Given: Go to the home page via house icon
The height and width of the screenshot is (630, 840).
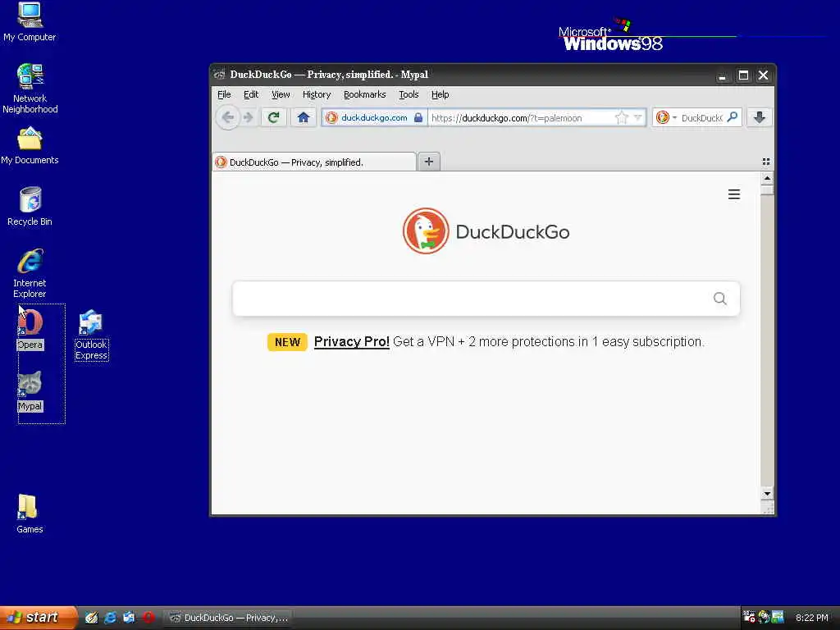Looking at the screenshot, I should (x=304, y=117).
